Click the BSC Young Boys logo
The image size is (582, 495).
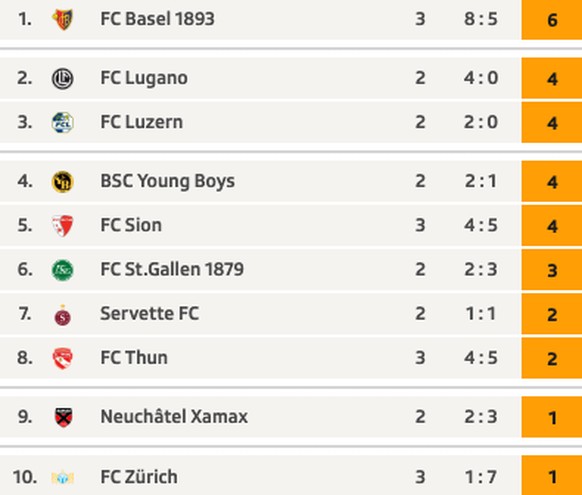62,182
